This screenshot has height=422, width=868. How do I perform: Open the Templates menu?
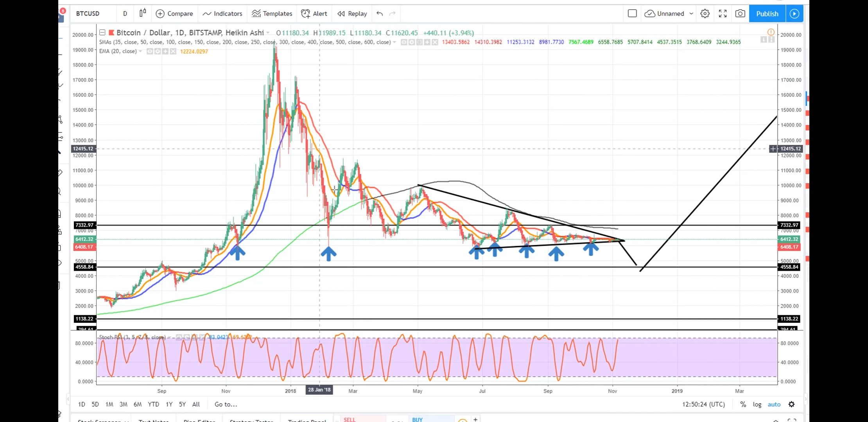(x=272, y=14)
